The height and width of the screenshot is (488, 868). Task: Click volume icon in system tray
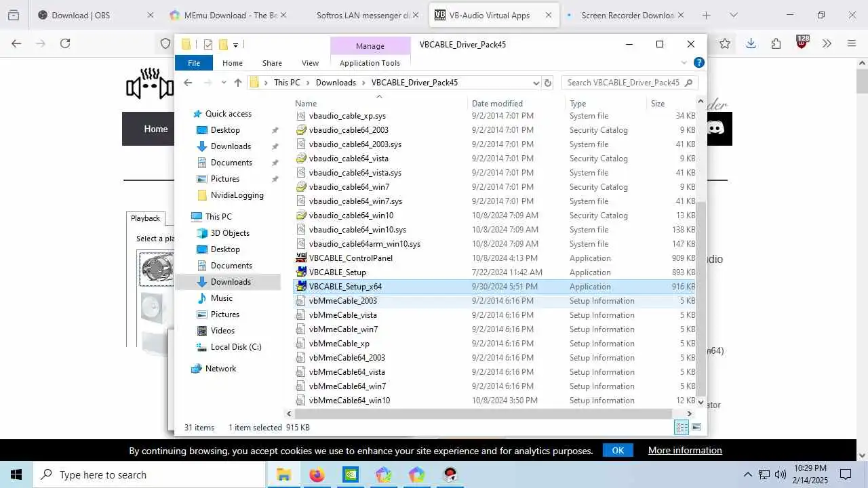tap(780, 474)
